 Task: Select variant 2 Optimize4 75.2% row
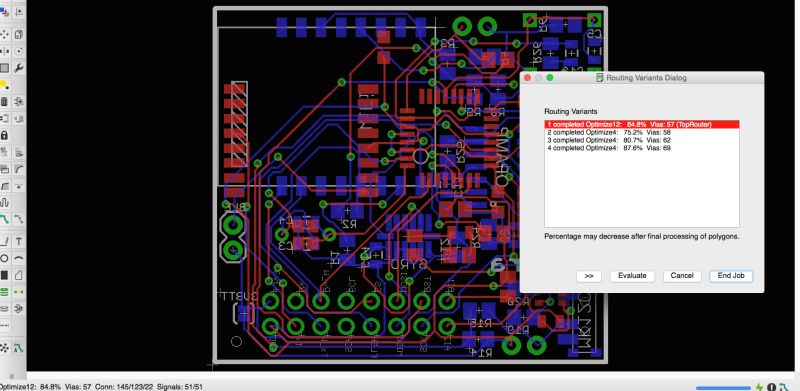coord(642,132)
